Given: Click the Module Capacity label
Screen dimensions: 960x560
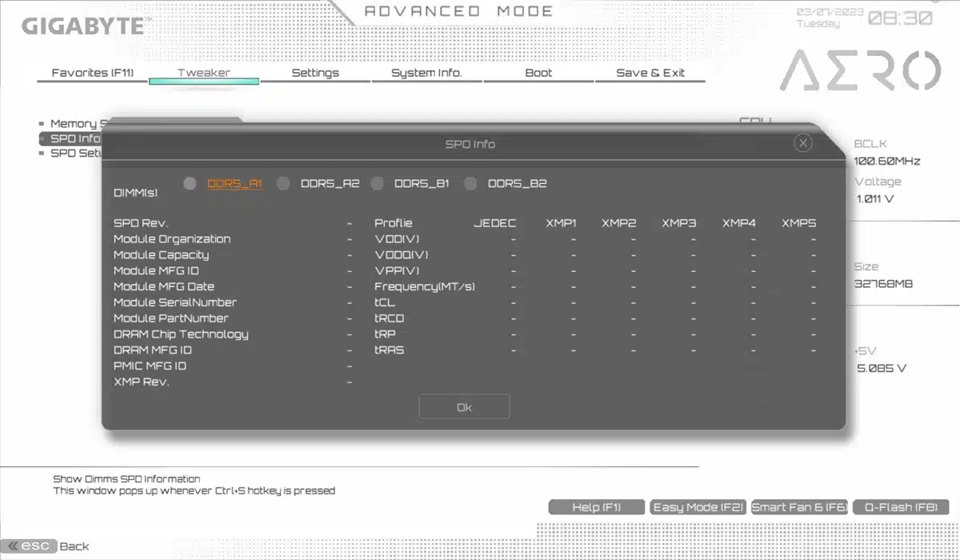Looking at the screenshot, I should click(x=162, y=255).
